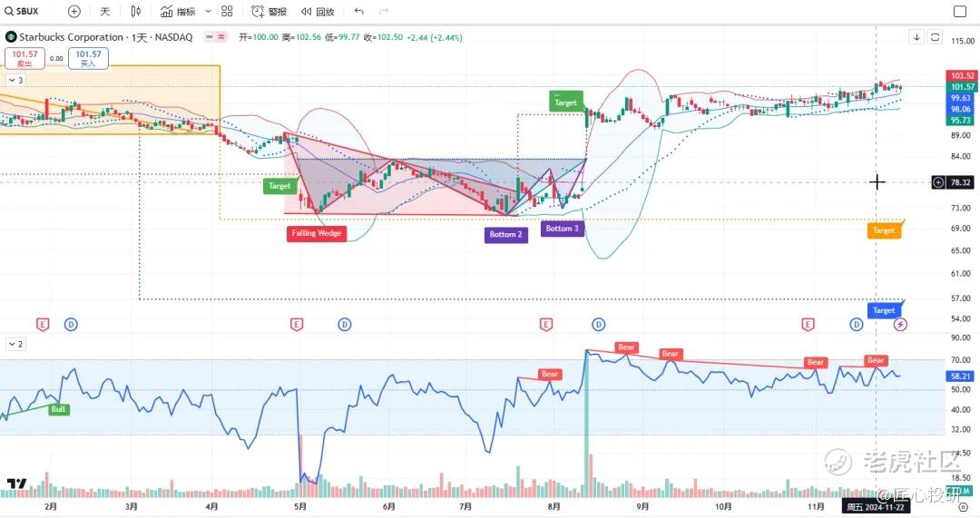The width and height of the screenshot is (980, 518).
Task: Open the SBUX symbol search
Action: click(22, 11)
